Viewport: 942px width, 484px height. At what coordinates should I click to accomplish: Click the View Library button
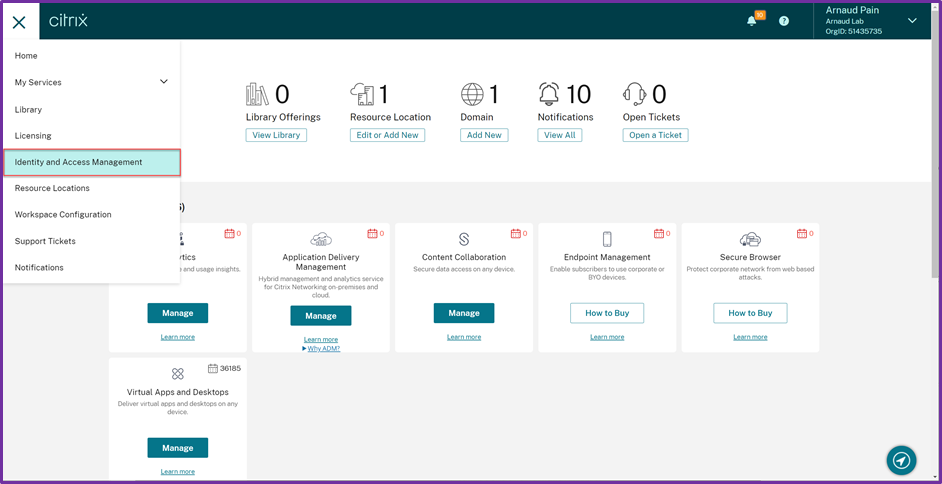click(x=276, y=135)
